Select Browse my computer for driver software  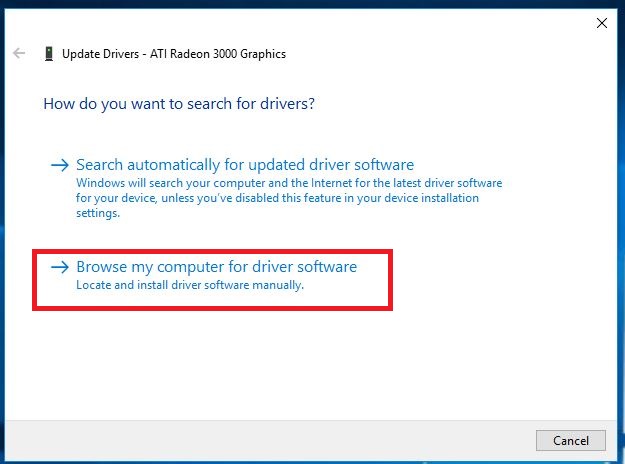(216, 267)
